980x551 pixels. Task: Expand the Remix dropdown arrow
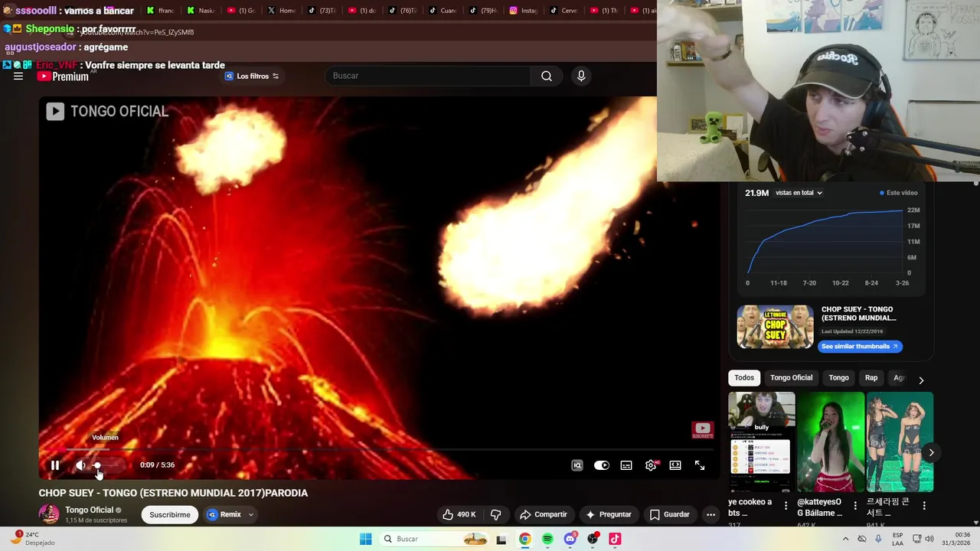250,514
